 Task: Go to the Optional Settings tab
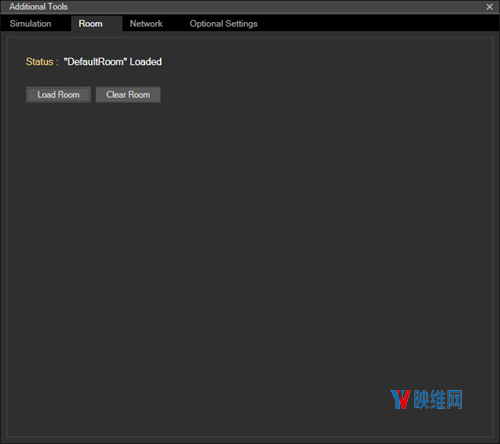[x=223, y=24]
